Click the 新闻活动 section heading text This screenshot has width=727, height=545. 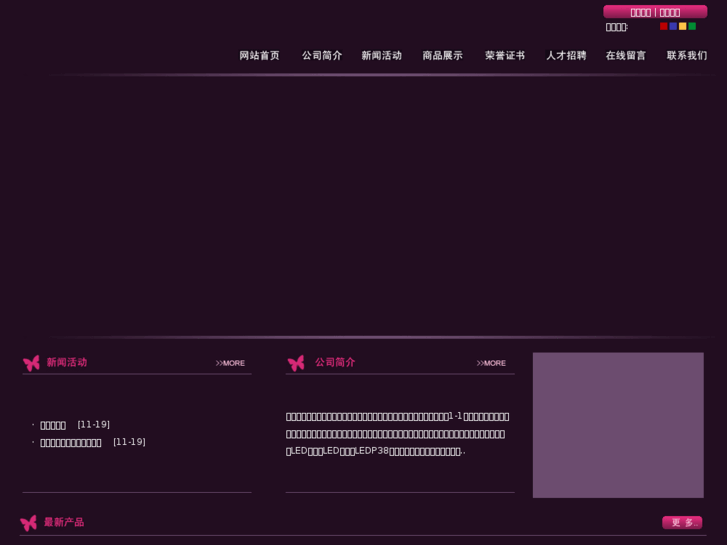pyautogui.click(x=67, y=362)
